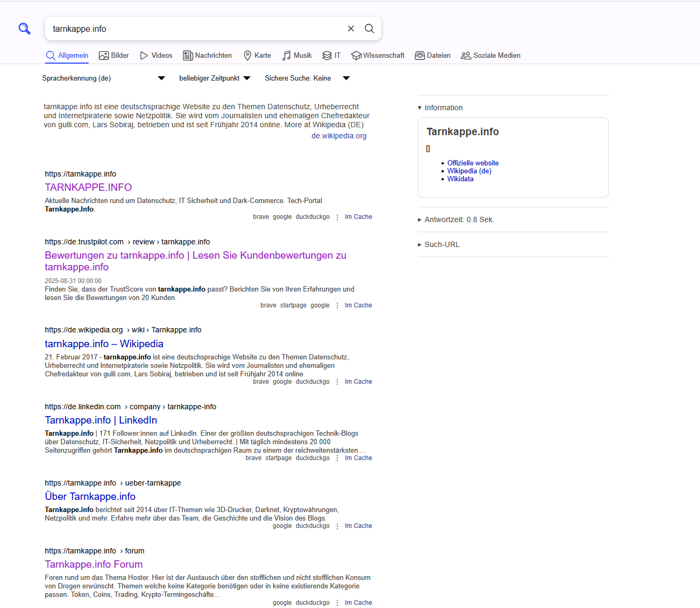The height and width of the screenshot is (608, 700).
Task: Open the Wissenschaft category tab
Action: click(x=378, y=56)
